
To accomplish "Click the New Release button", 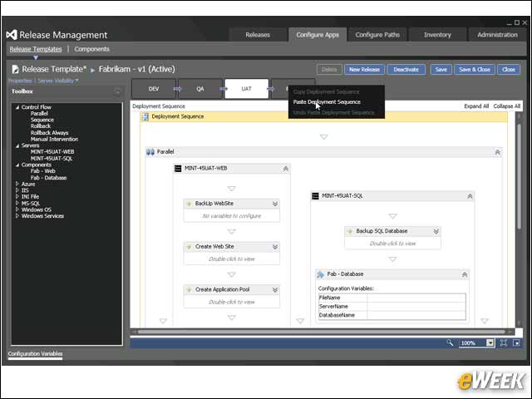I will [364, 70].
